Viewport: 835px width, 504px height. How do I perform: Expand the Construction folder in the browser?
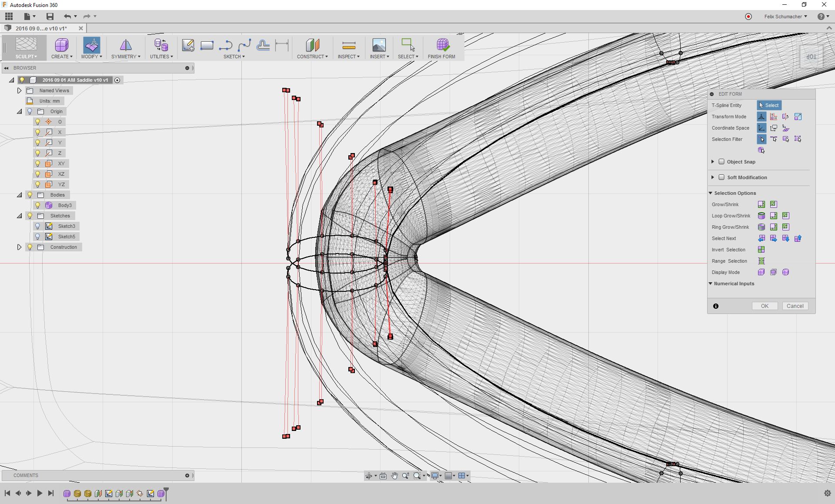(19, 247)
